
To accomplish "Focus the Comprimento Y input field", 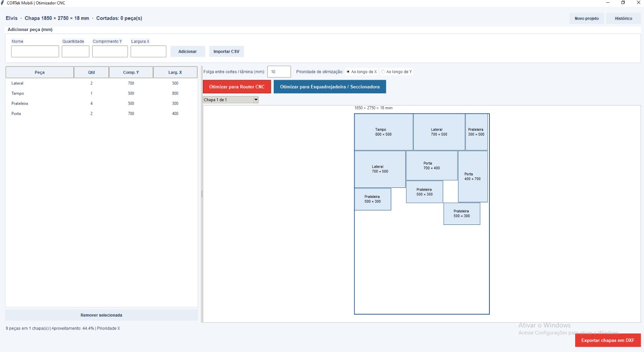I will click(110, 51).
